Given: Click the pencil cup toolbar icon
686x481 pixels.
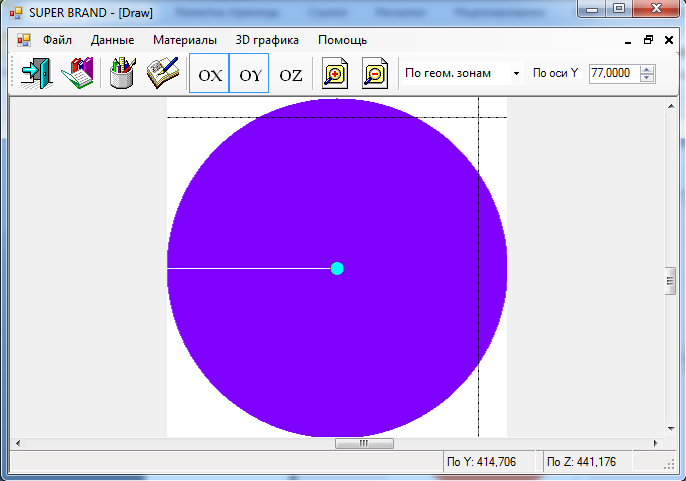Looking at the screenshot, I should click(x=122, y=73).
